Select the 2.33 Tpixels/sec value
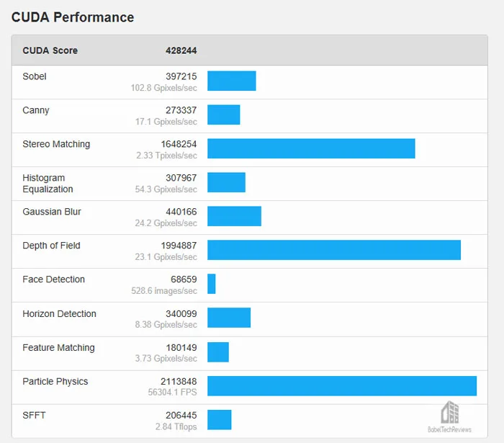The width and height of the screenshot is (504, 443). 166,156
